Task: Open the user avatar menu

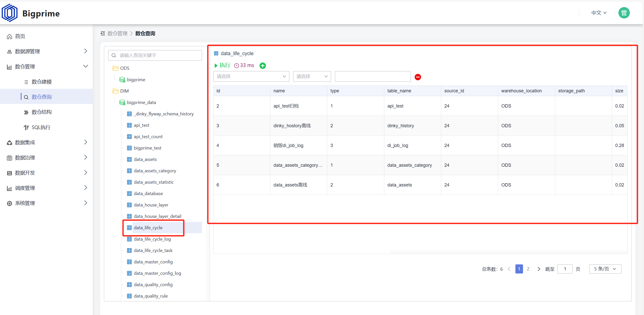Action: pos(624,13)
